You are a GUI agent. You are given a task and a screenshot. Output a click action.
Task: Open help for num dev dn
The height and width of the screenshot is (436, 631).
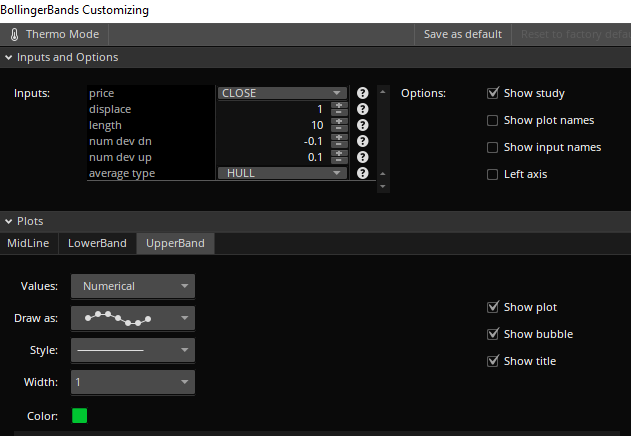pyautogui.click(x=363, y=141)
